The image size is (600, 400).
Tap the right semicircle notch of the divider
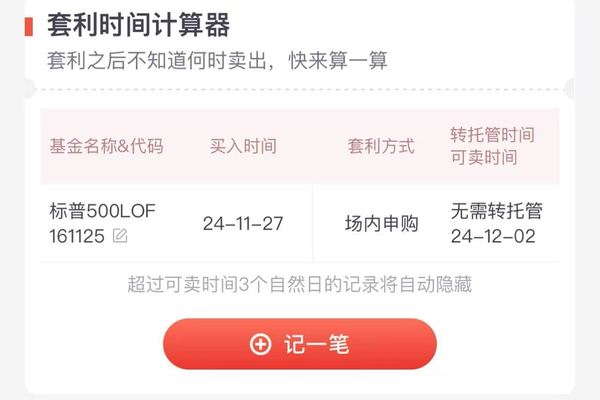click(570, 89)
